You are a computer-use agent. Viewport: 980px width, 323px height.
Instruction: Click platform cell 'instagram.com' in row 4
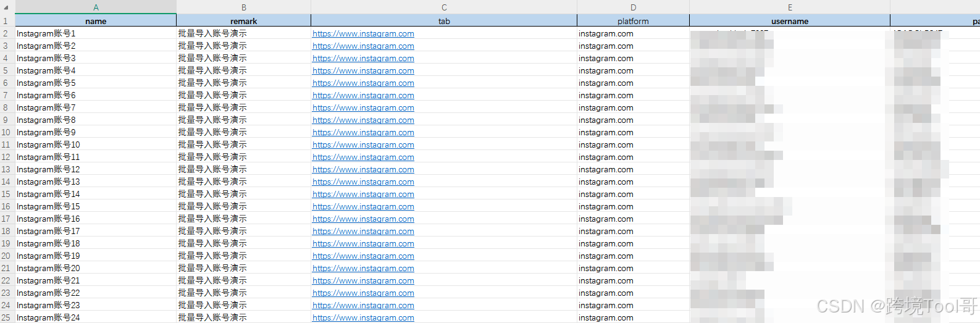633,58
